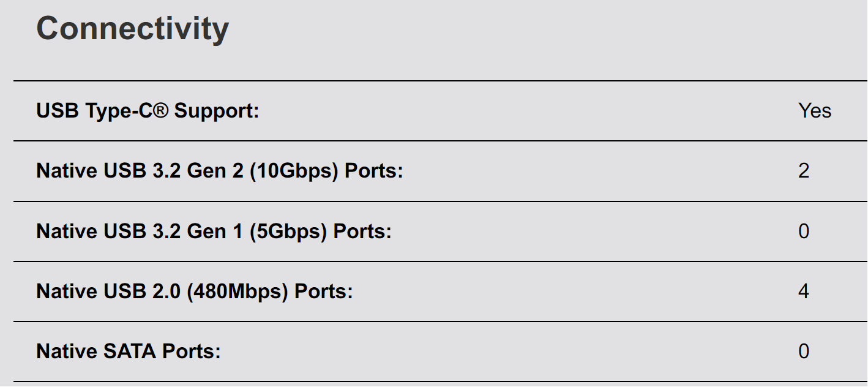
Task: Click the "Yes" value for USB Type-C Support
Action: (x=815, y=111)
